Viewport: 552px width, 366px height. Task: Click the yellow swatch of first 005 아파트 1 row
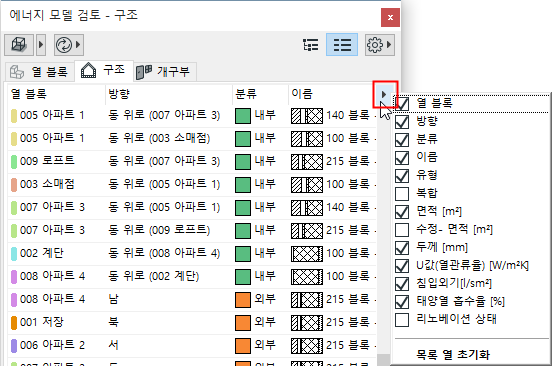click(x=14, y=115)
